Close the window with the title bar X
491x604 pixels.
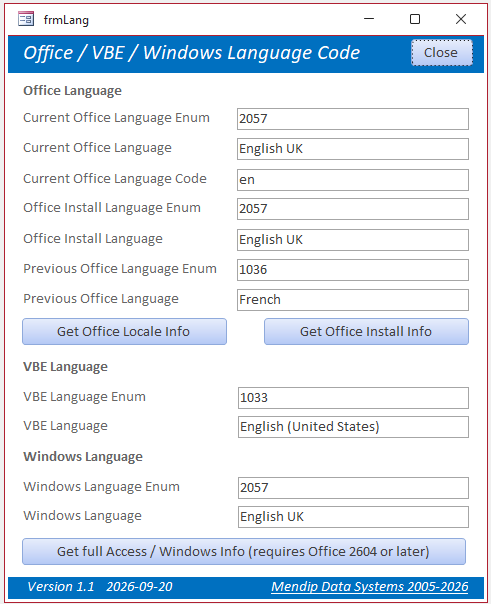click(x=461, y=19)
